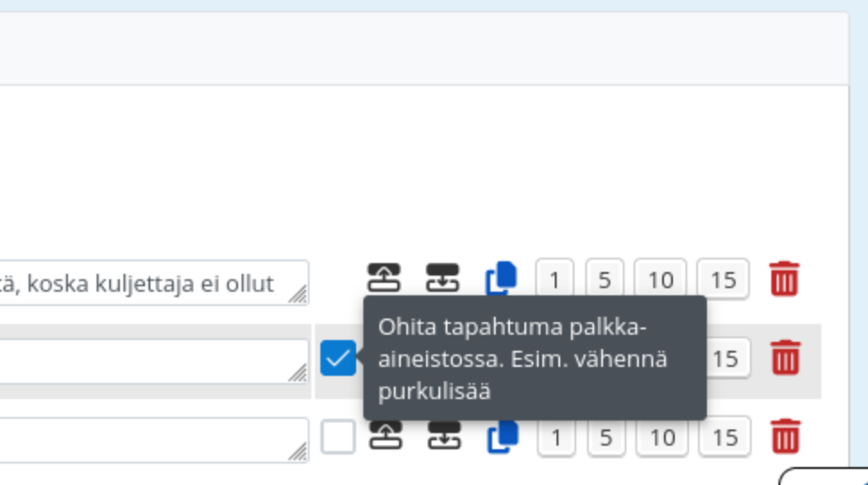Click the down-arrow tray icon in top row

tap(442, 278)
